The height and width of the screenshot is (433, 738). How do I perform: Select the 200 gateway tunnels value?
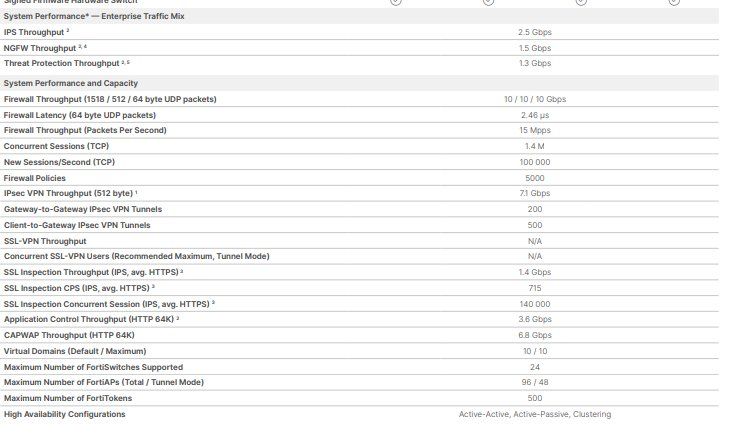(535, 209)
